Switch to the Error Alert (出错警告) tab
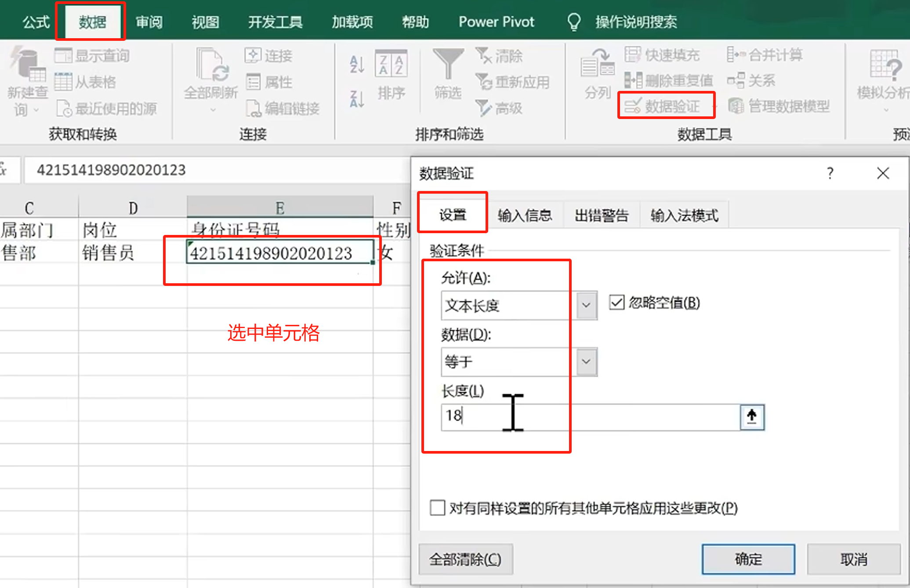 [x=601, y=216]
